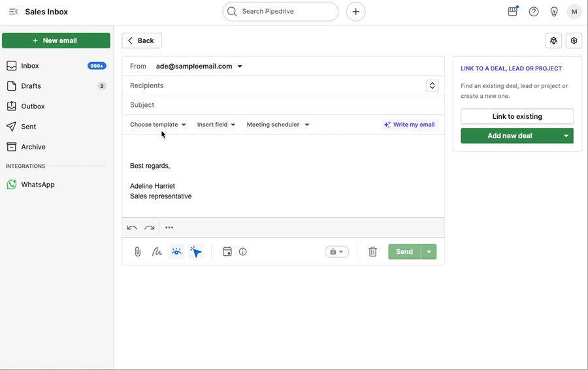Expand Cc/Bcc recipients toggle
The height and width of the screenshot is (370, 588).
tap(432, 85)
